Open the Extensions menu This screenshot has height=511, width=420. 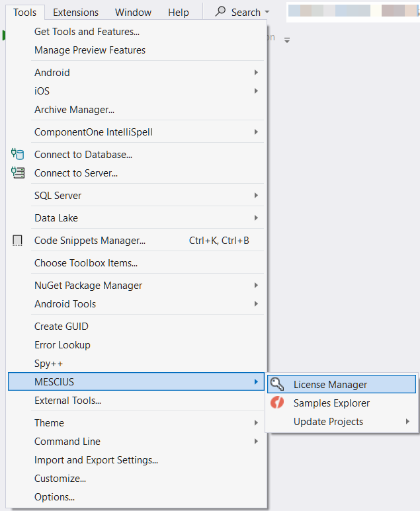(75, 13)
